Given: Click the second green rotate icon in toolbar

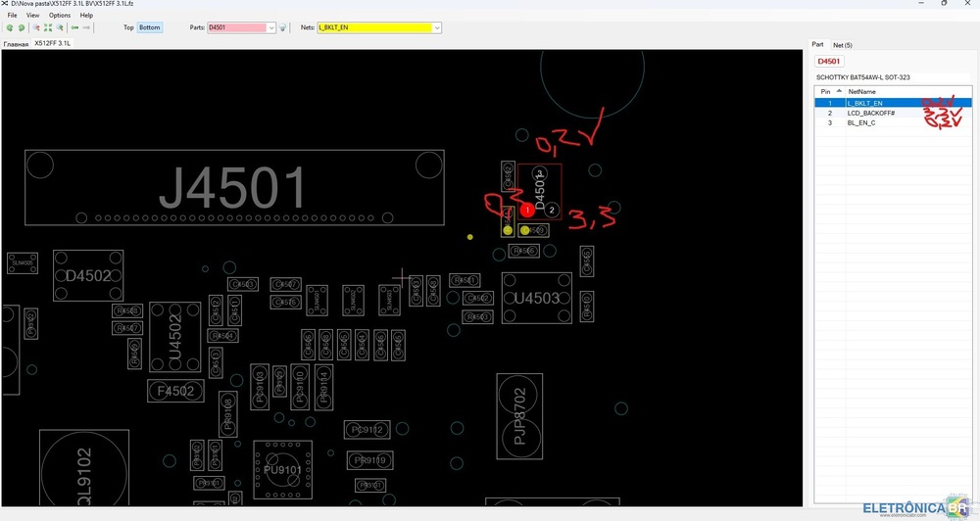Looking at the screenshot, I should pyautogui.click(x=21, y=27).
